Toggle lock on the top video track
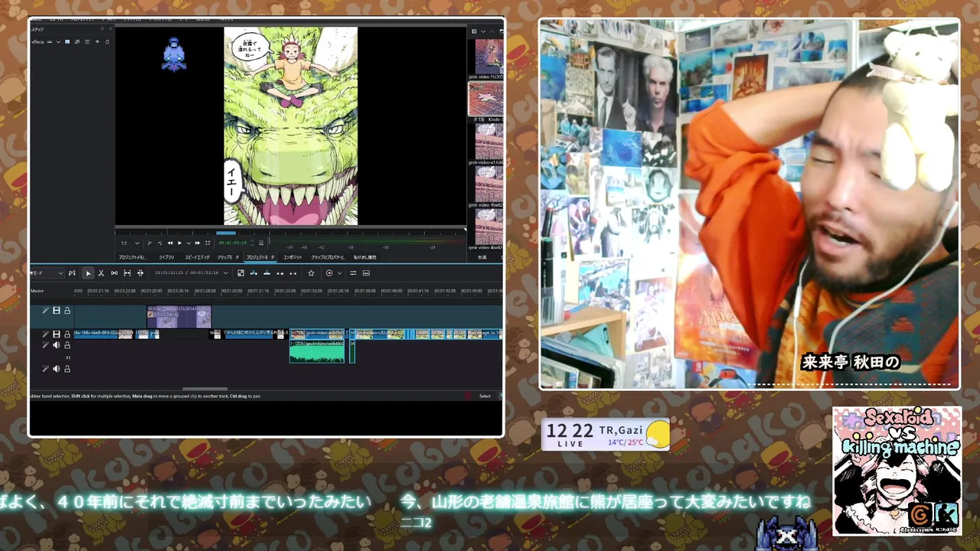 click(x=67, y=311)
